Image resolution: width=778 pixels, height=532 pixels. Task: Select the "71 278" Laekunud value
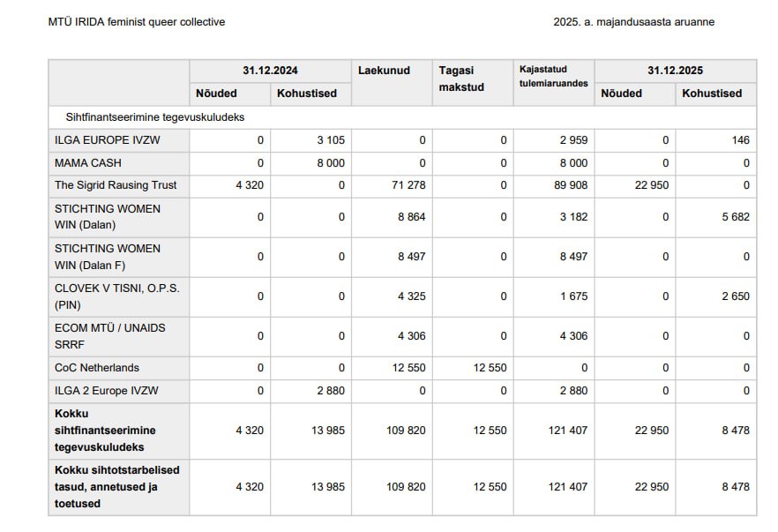point(409,185)
